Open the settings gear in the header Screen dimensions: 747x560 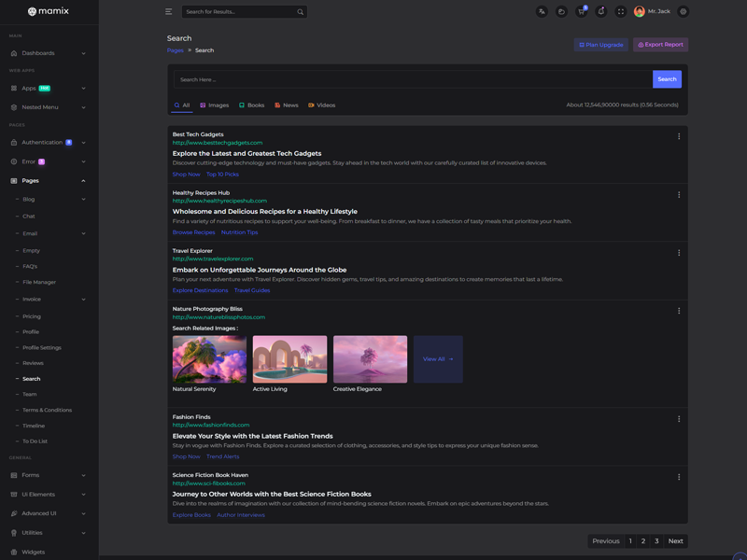point(684,12)
